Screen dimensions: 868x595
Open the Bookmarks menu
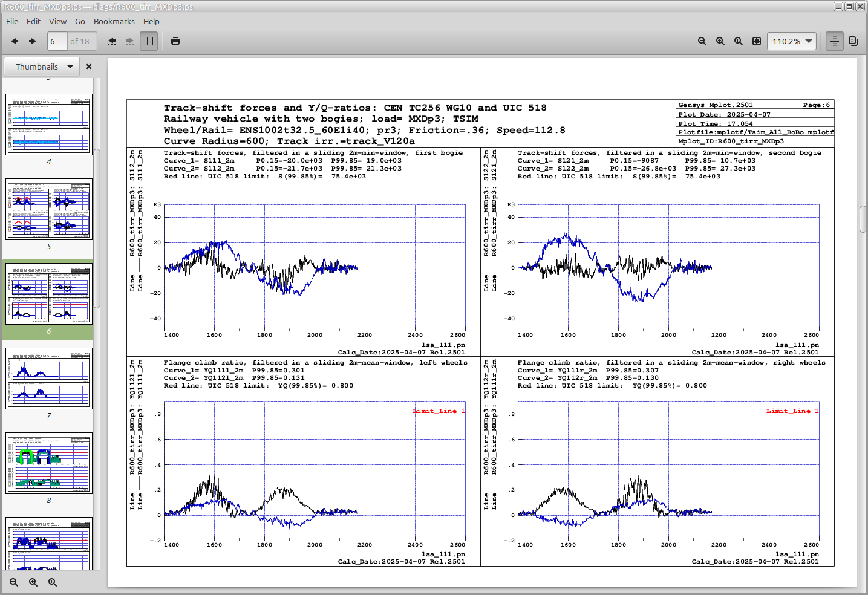(x=114, y=21)
